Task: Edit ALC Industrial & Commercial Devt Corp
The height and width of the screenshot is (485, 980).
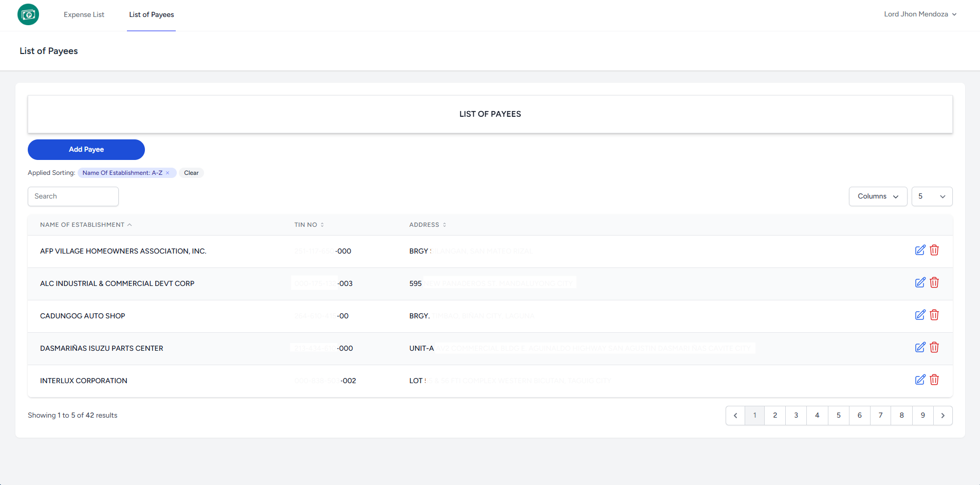Action: pos(920,282)
